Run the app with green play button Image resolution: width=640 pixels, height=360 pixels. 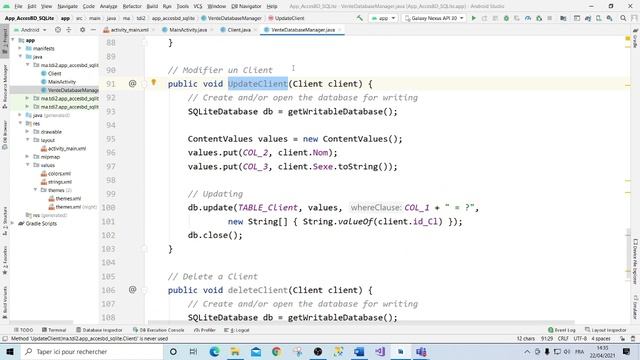473,18
